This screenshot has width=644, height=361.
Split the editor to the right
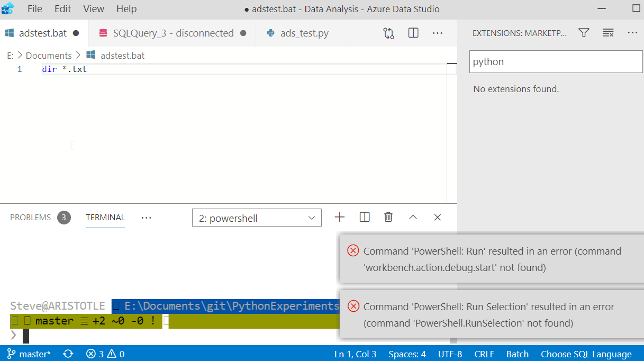point(413,33)
